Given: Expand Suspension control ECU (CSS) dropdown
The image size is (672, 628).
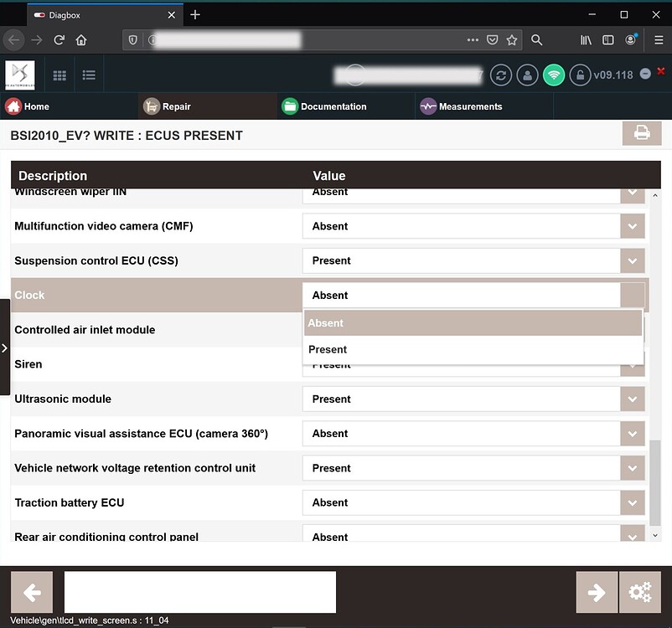Looking at the screenshot, I should click(x=633, y=260).
